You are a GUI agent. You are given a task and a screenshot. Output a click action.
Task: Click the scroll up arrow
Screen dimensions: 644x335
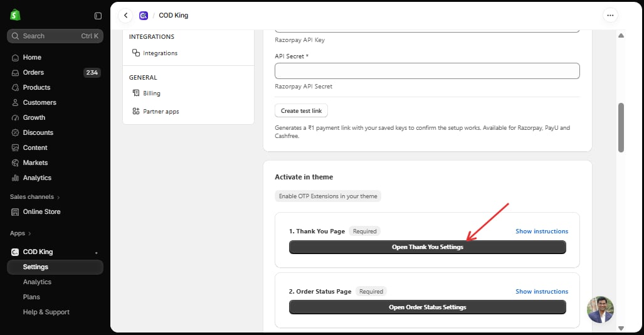pyautogui.click(x=621, y=36)
